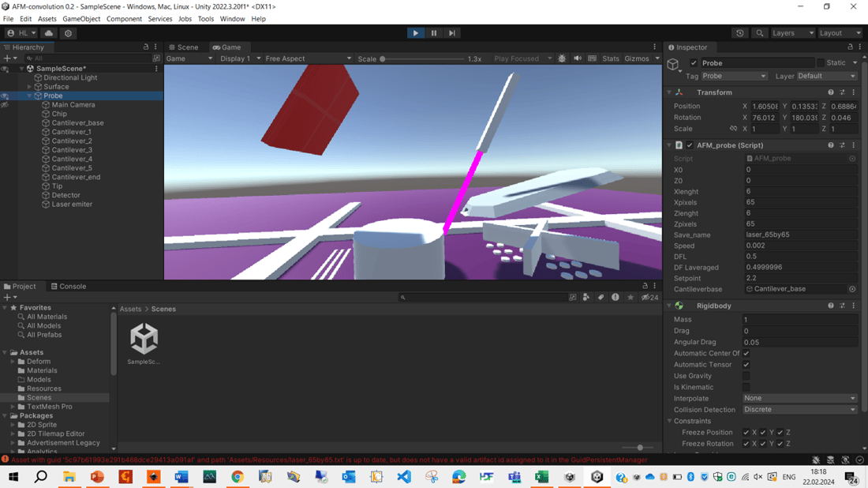Toggle Automatic Center Of Mass checkbox
Image resolution: width=868 pixels, height=488 pixels.
746,354
